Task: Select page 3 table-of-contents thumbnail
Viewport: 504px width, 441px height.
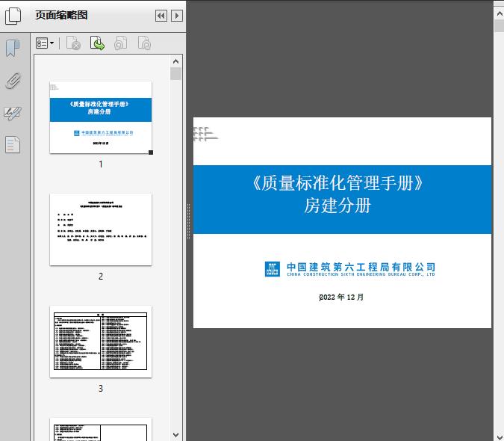Action: pyautogui.click(x=101, y=342)
